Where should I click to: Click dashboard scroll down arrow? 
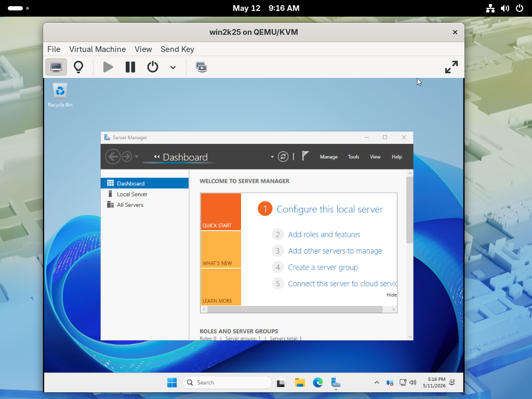(410, 337)
